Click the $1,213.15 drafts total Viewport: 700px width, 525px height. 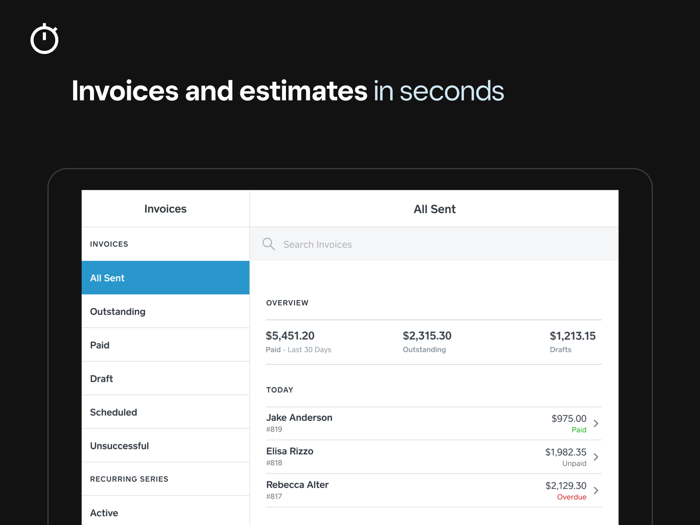click(572, 336)
